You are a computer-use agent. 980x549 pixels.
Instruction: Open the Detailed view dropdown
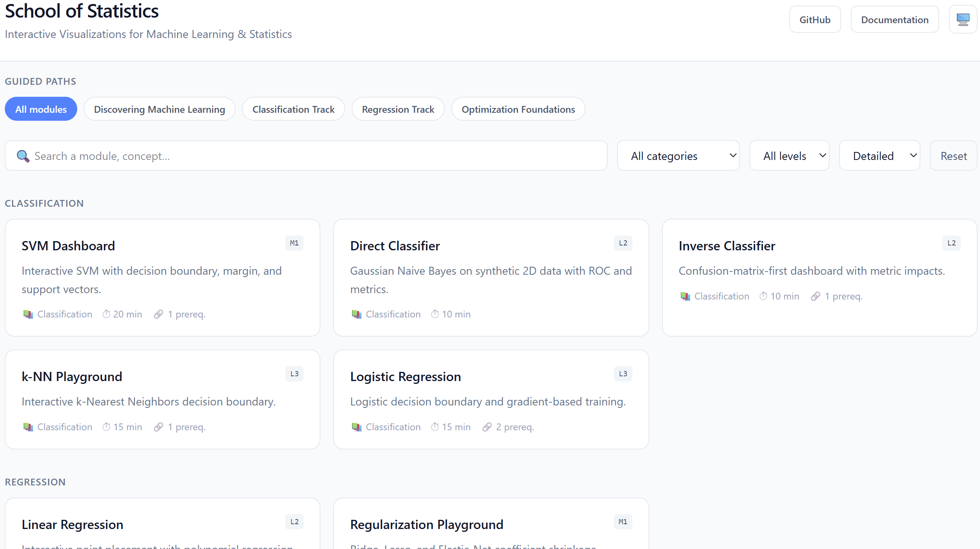(x=880, y=156)
